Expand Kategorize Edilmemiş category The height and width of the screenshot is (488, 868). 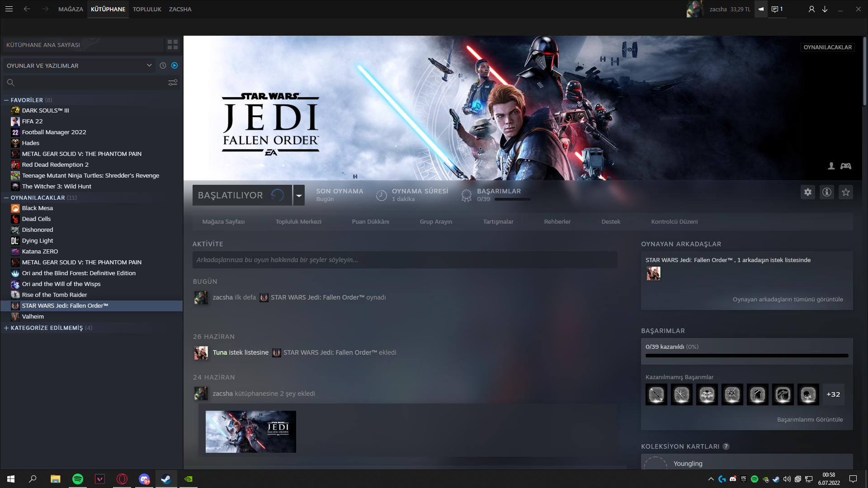6,328
